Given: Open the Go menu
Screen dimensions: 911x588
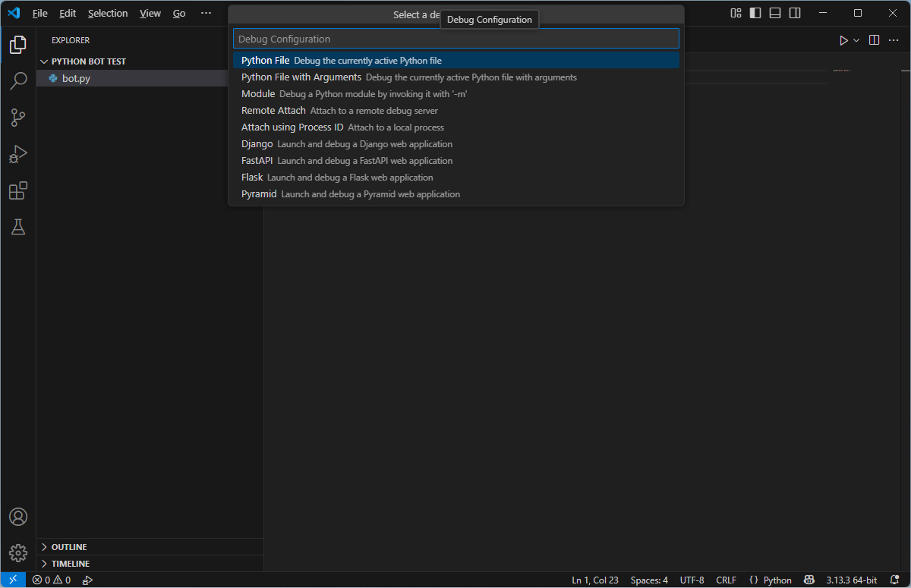Looking at the screenshot, I should [179, 14].
